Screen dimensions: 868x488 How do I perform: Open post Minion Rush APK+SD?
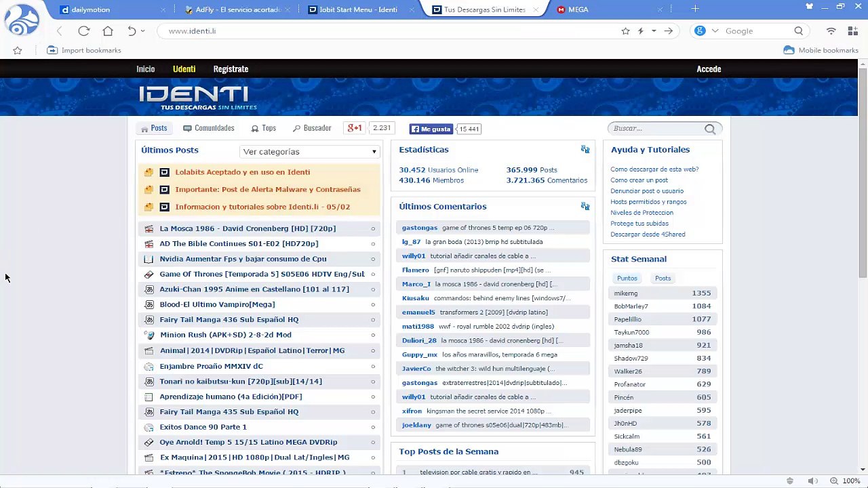click(225, 335)
